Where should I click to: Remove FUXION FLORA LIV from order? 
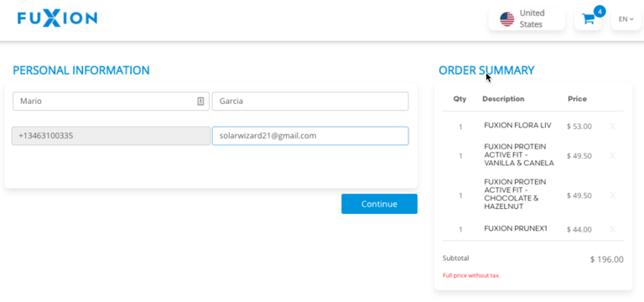coord(612,127)
